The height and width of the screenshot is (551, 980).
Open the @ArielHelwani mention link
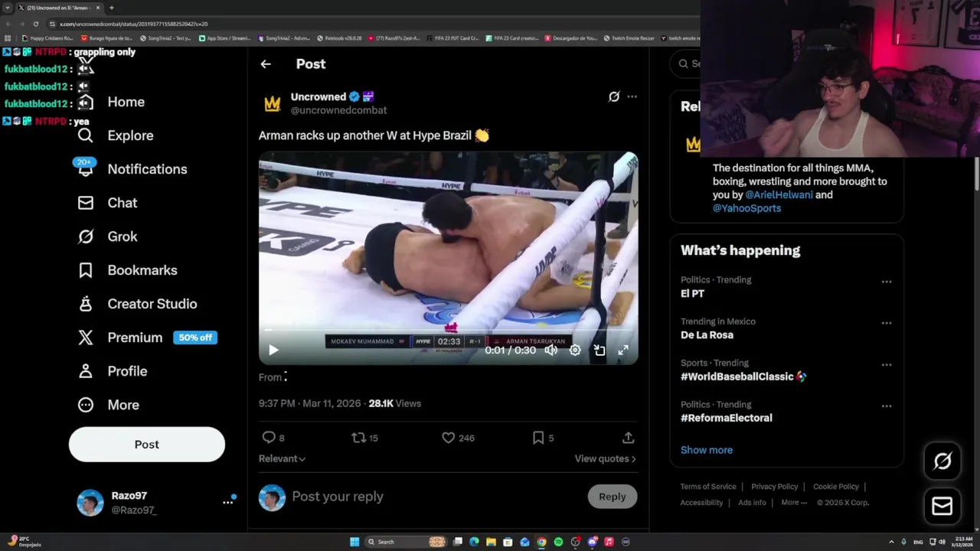(779, 194)
